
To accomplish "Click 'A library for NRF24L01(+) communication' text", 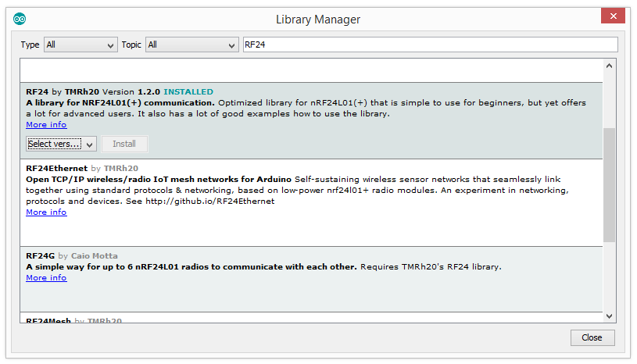I will coord(120,102).
